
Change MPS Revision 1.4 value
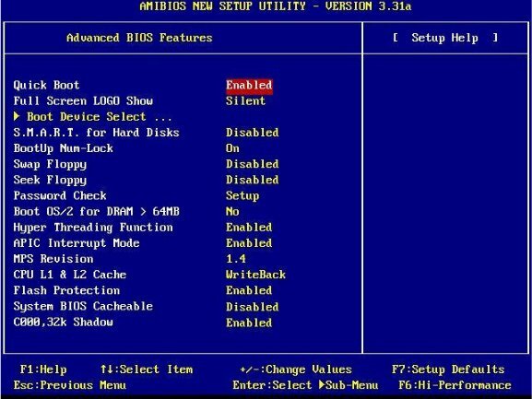click(236, 259)
